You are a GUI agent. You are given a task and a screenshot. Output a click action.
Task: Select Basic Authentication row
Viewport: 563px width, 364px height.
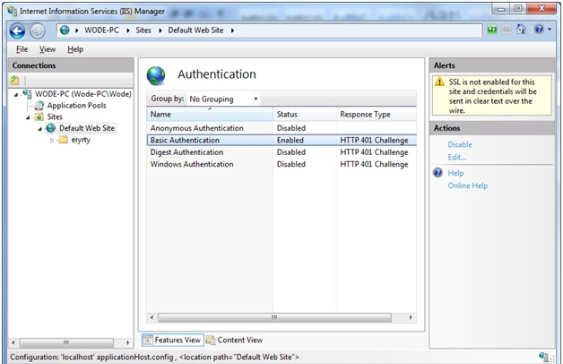point(282,140)
